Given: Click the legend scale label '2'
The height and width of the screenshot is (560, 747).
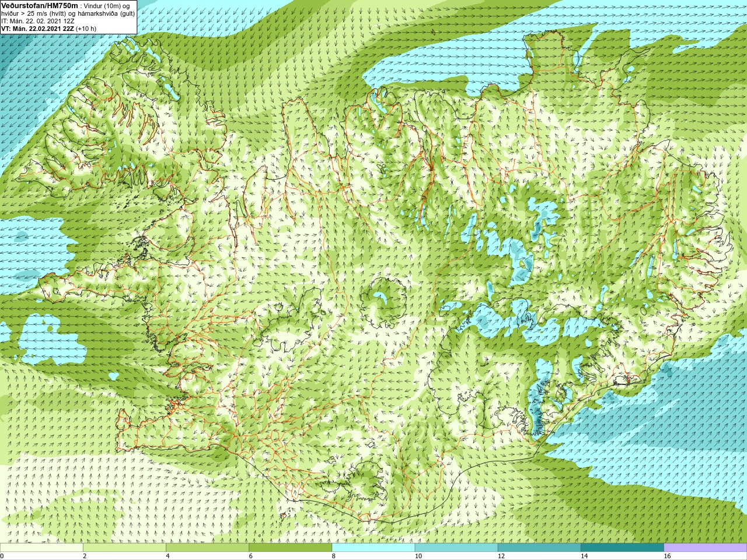Looking at the screenshot, I should 85,556.
